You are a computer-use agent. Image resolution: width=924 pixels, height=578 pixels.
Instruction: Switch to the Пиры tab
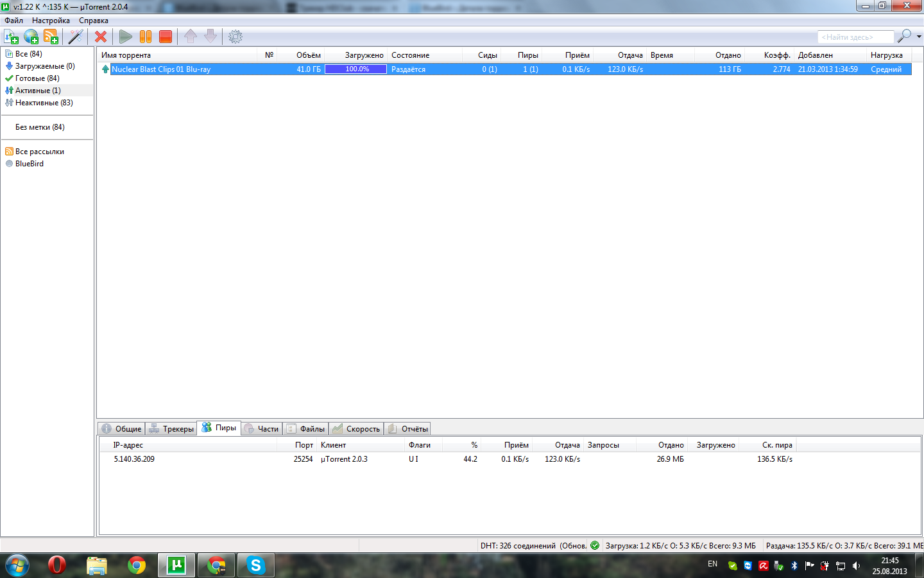click(x=219, y=428)
